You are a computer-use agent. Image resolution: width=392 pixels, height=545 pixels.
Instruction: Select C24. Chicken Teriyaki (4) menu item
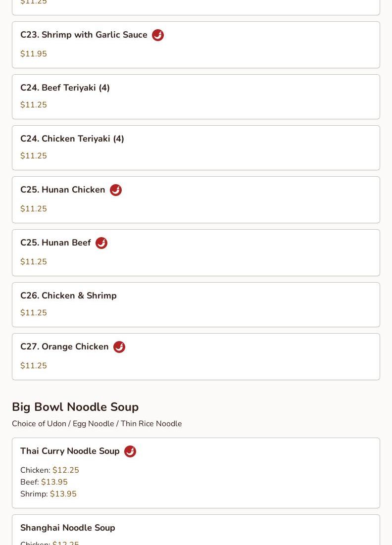point(196,148)
